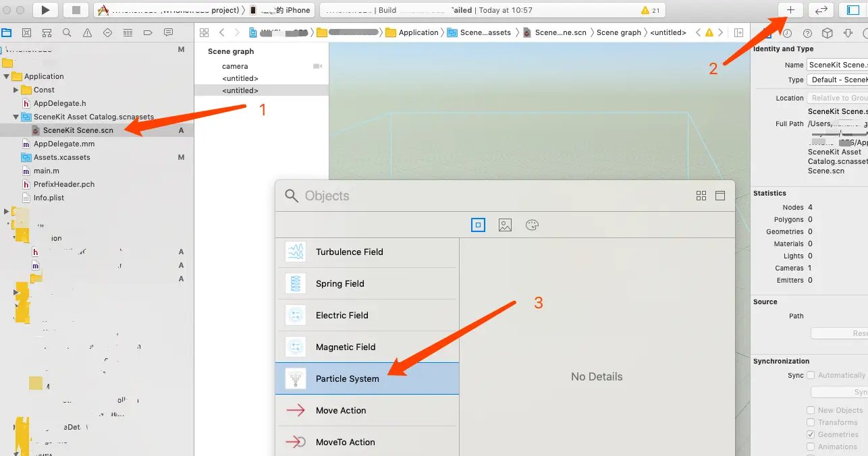
Task: Select Spring Field object
Action: coord(367,283)
